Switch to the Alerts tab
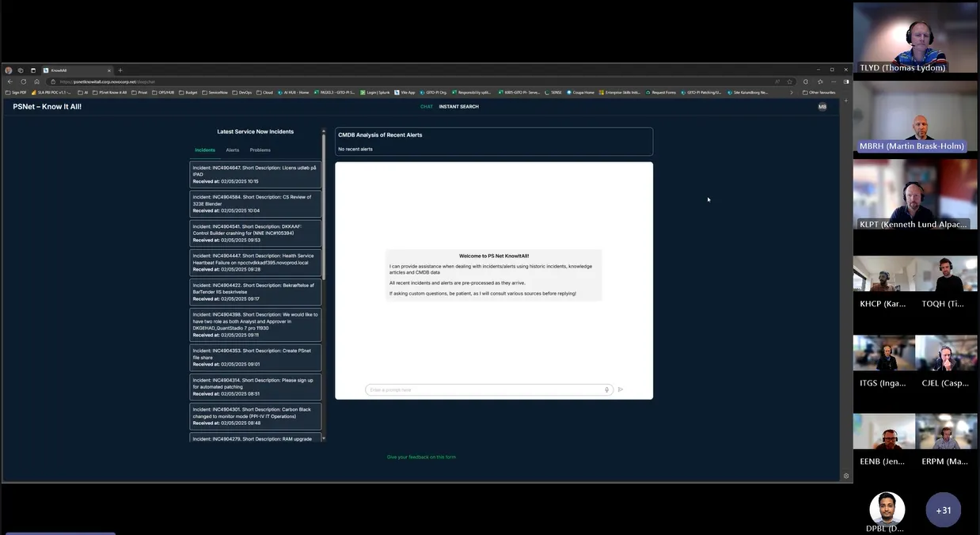Viewport: 980px width, 535px height. point(233,150)
